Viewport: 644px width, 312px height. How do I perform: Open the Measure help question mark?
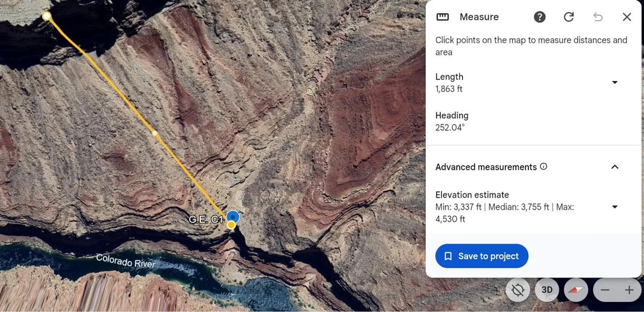(540, 17)
